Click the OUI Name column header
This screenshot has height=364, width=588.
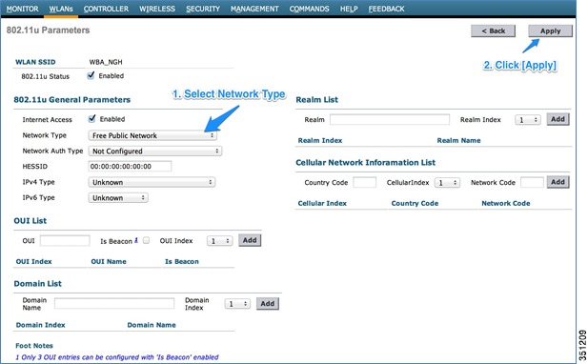click(x=109, y=261)
